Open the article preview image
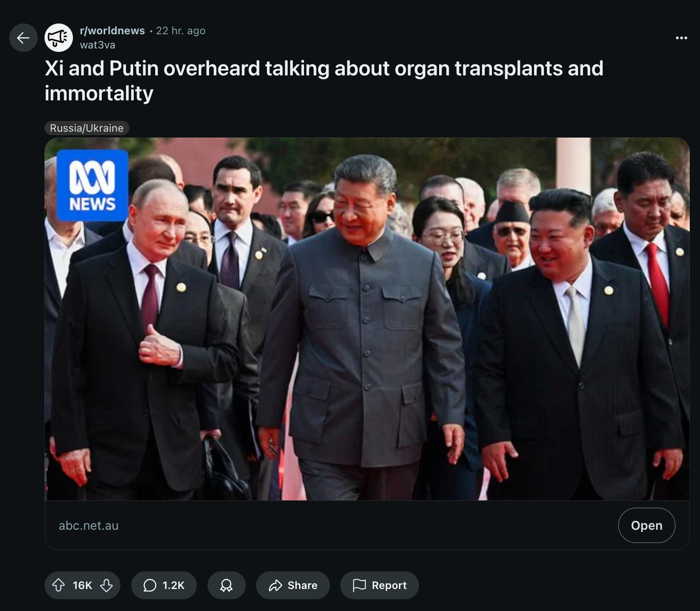Screen dimensions: 700x611 point(367,319)
